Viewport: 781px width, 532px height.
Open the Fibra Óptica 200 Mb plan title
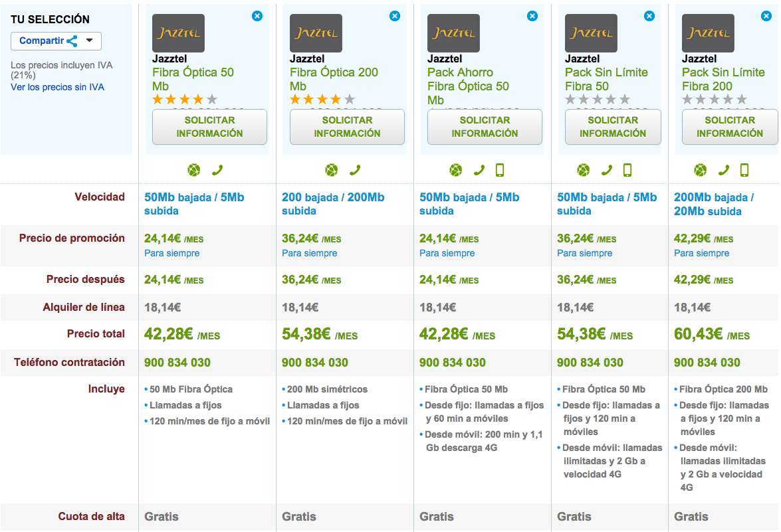coord(334,79)
